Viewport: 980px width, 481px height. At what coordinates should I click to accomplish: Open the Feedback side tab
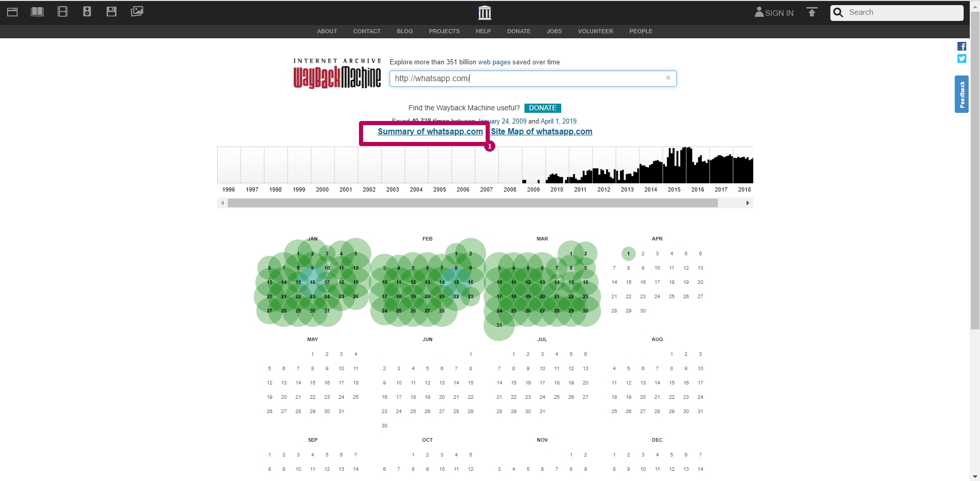click(962, 94)
